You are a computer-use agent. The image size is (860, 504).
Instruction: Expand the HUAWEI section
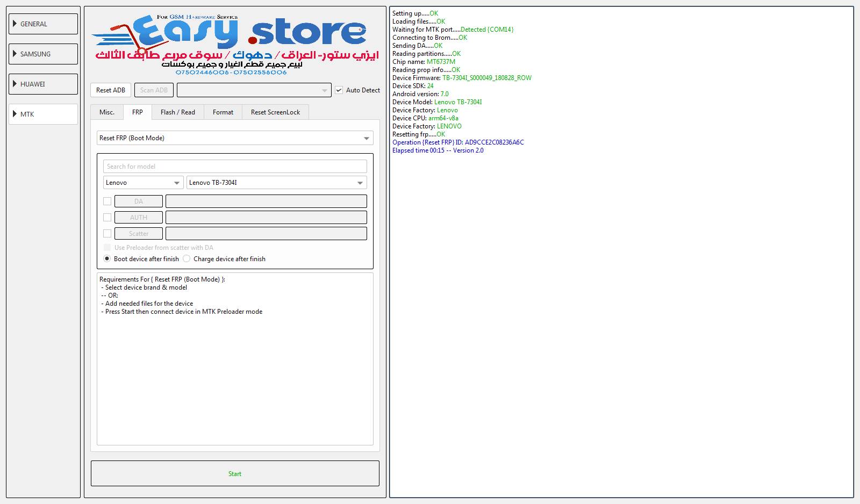point(43,84)
